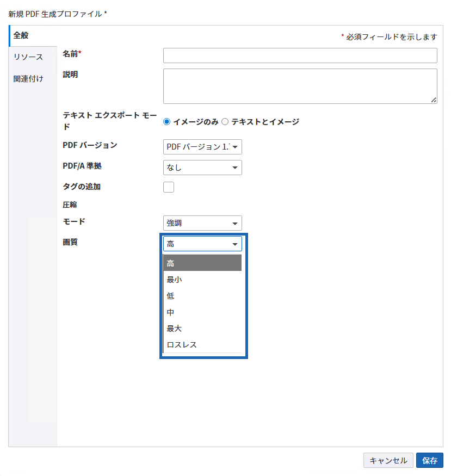
Task: Choose 最小 image quality
Action: 202,279
